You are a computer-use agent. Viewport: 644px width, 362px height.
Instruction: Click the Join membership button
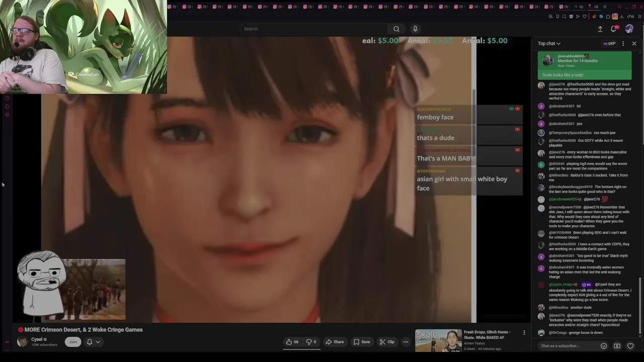pos(73,342)
